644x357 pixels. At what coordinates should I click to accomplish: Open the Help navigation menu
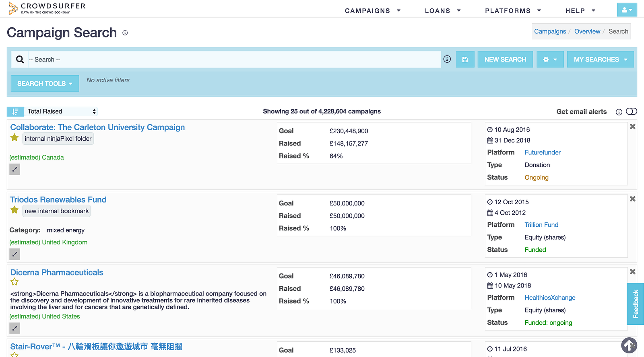(580, 11)
